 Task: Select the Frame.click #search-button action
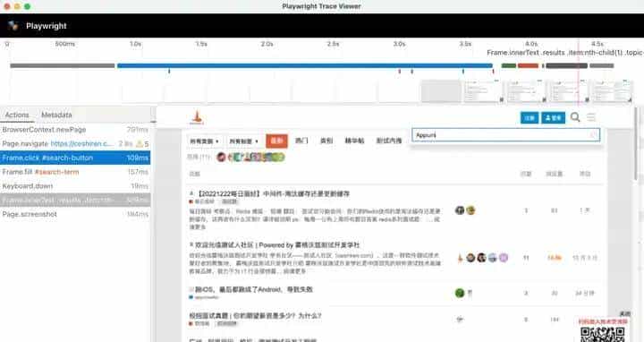click(75, 158)
